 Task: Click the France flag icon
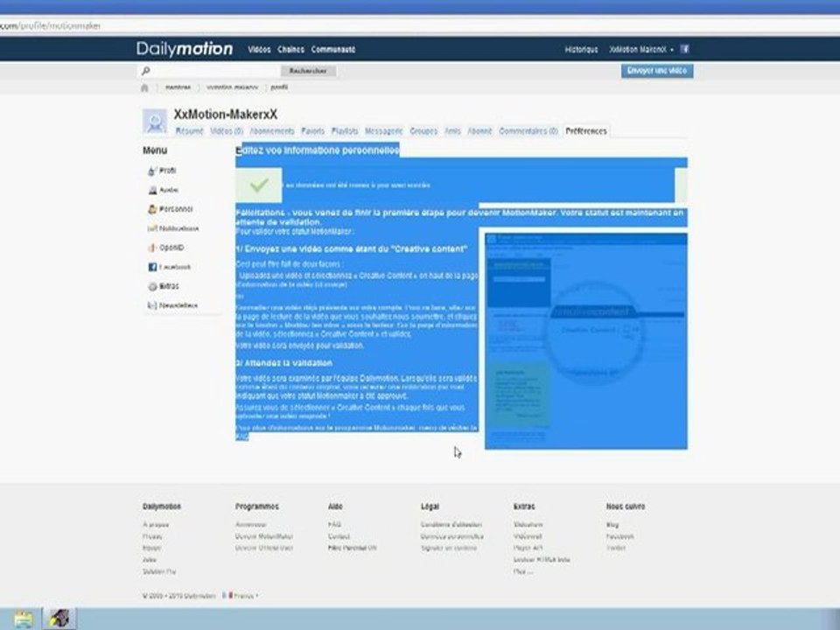click(x=227, y=595)
